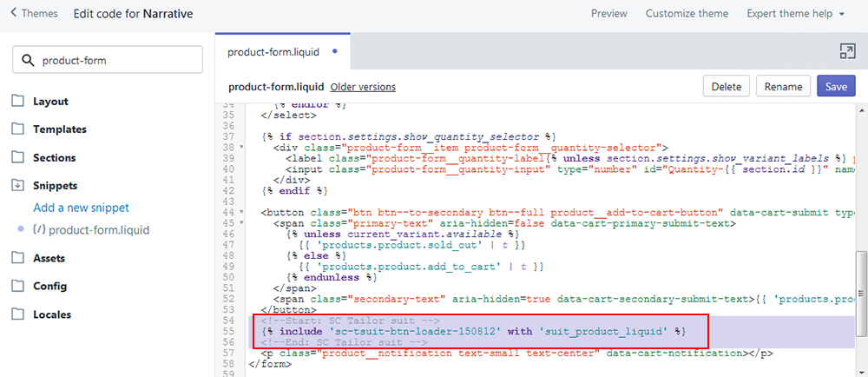Click the Layout folder icon
The height and width of the screenshot is (377, 868).
[18, 101]
